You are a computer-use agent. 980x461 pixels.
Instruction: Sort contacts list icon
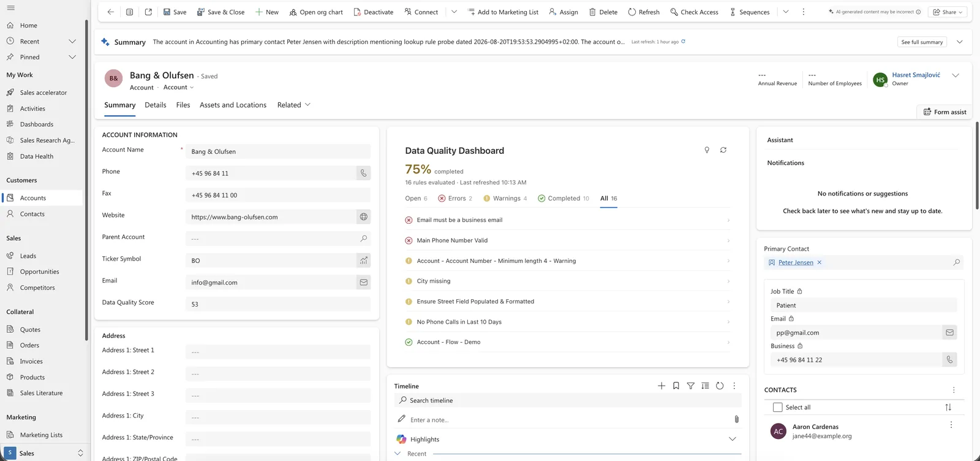948,407
